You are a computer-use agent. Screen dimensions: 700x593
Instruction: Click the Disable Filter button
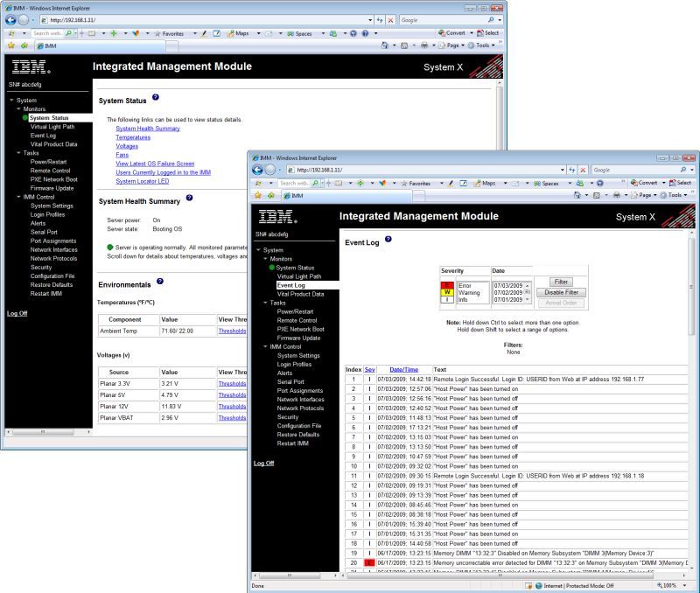[561, 293]
